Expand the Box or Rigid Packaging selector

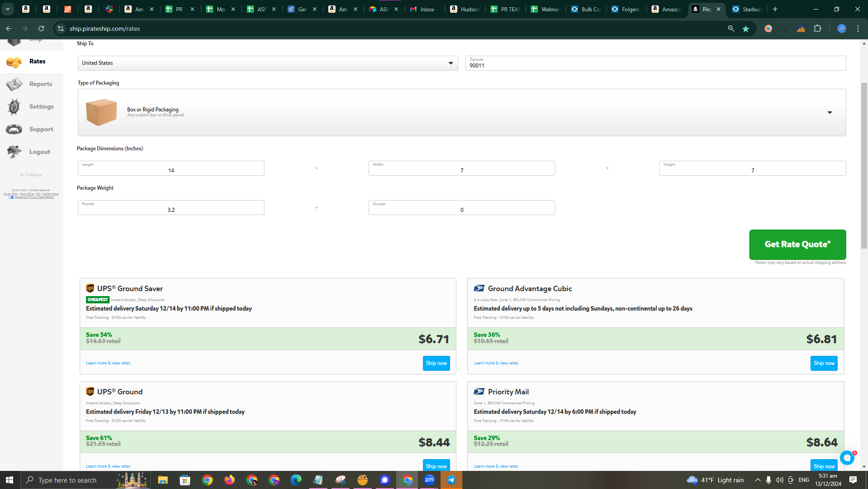point(462,112)
